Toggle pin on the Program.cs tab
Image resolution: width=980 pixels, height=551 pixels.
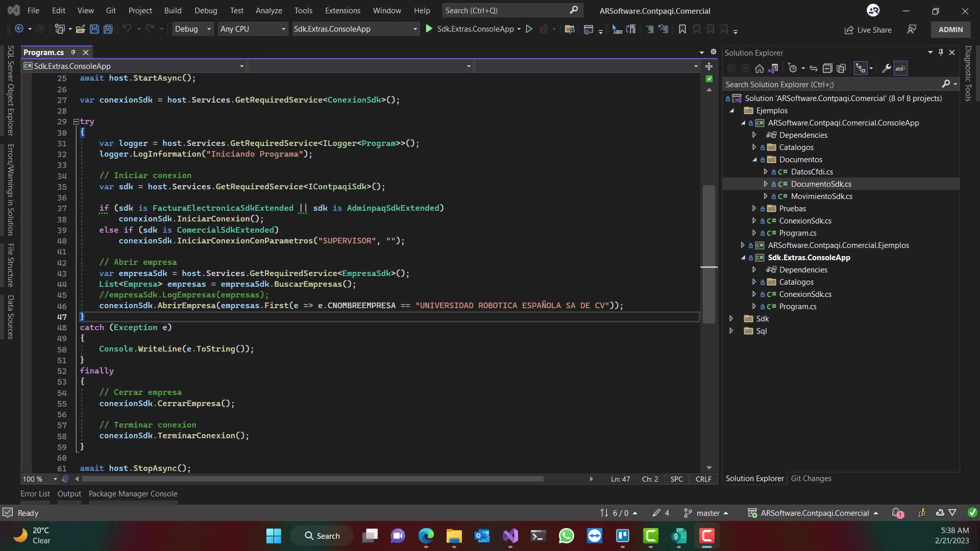point(73,52)
